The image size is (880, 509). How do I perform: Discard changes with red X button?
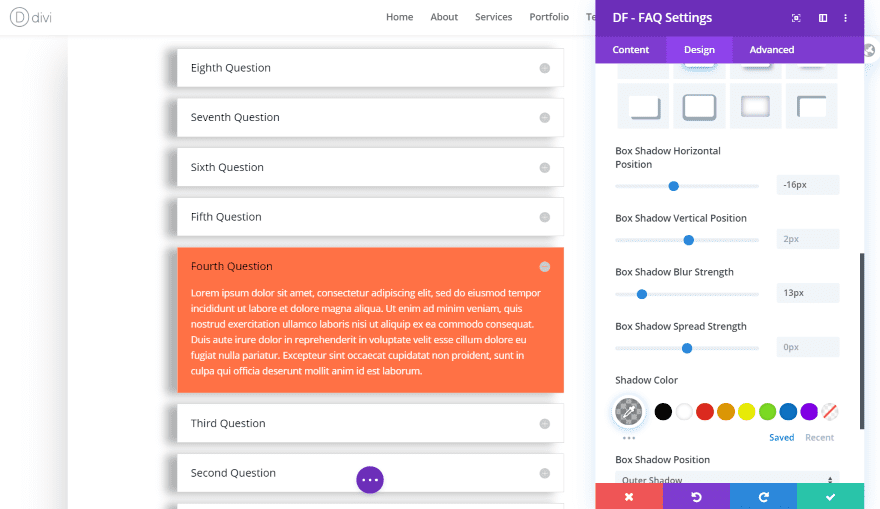(629, 497)
